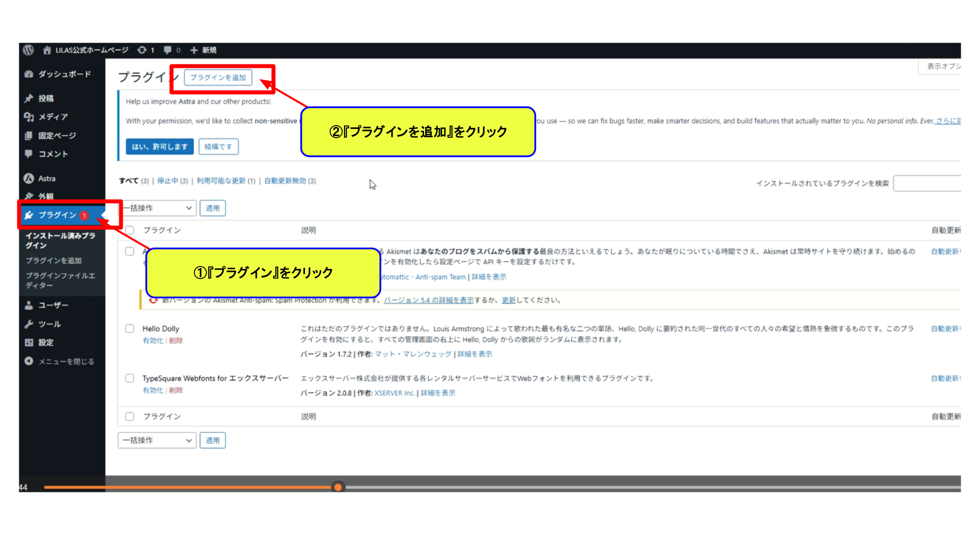
Task: Click 結構です button
Action: click(x=218, y=147)
